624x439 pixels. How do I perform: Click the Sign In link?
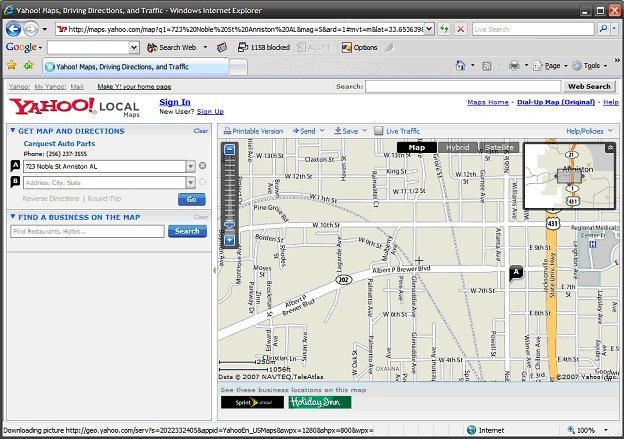coord(175,102)
